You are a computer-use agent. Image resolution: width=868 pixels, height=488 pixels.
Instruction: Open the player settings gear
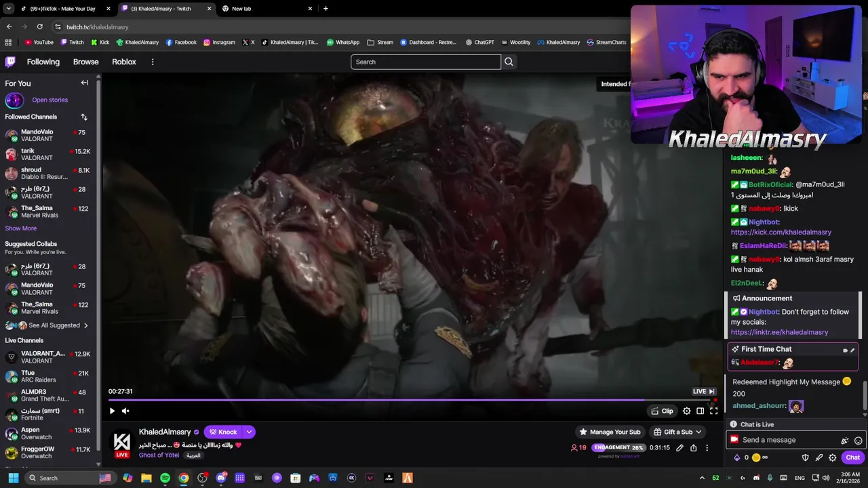[686, 411]
